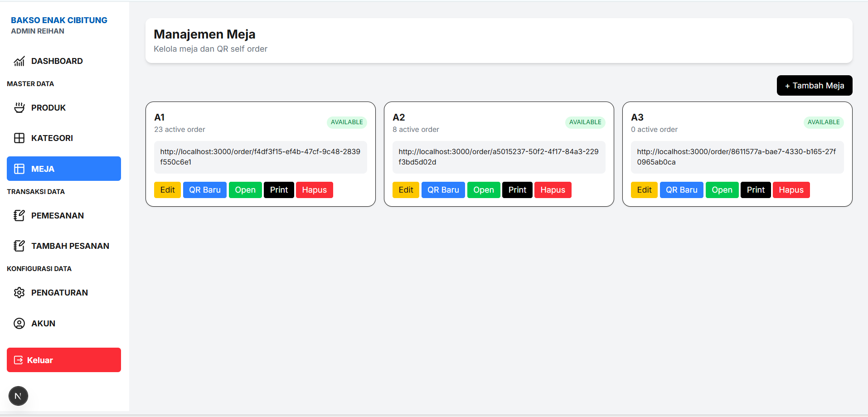868x417 pixels.
Task: Click the Produk bowl icon
Action: 19,108
